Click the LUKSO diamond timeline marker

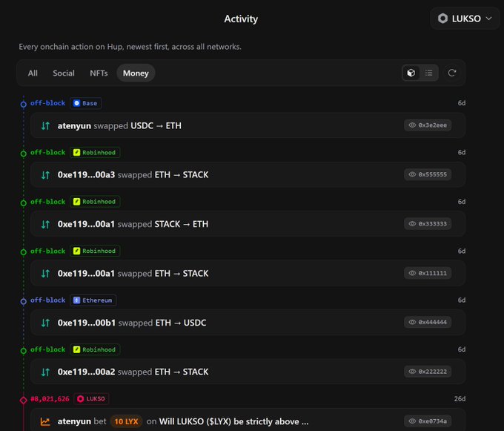(24, 400)
